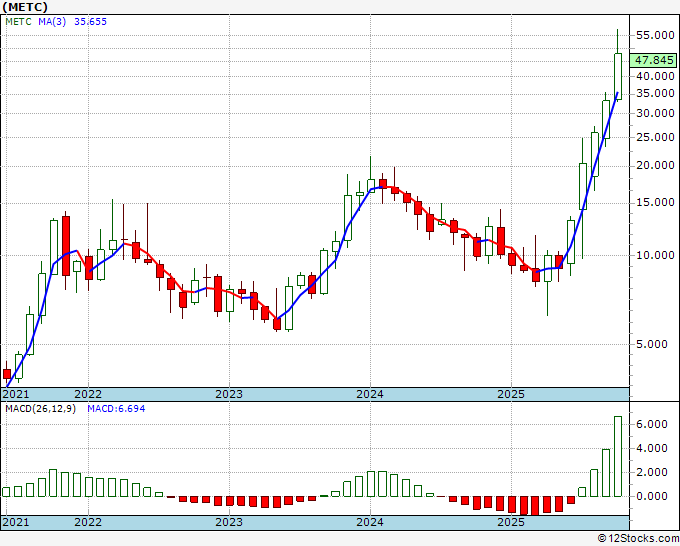Click the 10.000 price axis label
The width and height of the screenshot is (680, 546).
click(x=655, y=255)
